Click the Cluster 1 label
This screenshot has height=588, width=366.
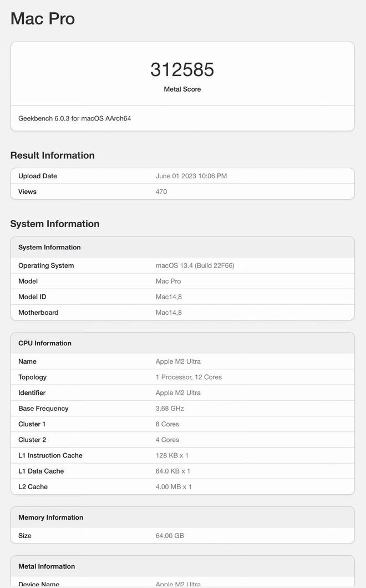coord(32,424)
